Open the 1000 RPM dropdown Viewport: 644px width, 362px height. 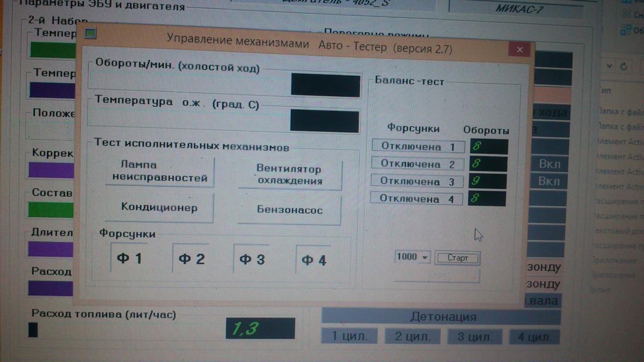425,257
